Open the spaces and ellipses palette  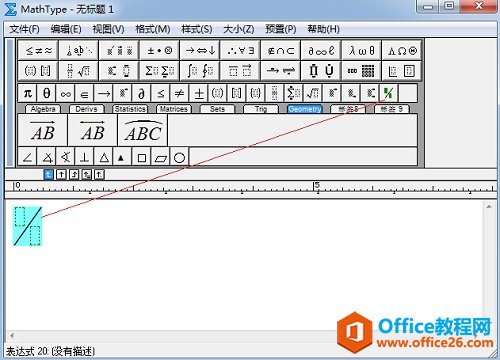tap(79, 51)
